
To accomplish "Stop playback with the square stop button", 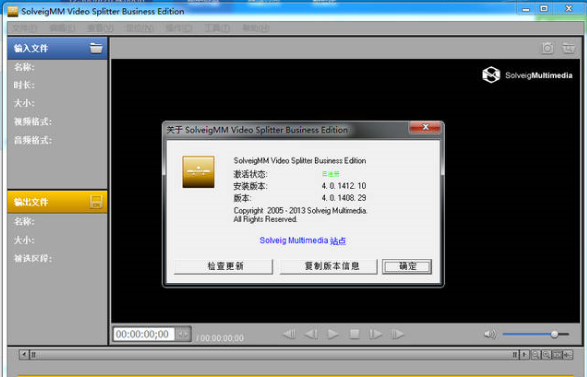I will (354, 334).
